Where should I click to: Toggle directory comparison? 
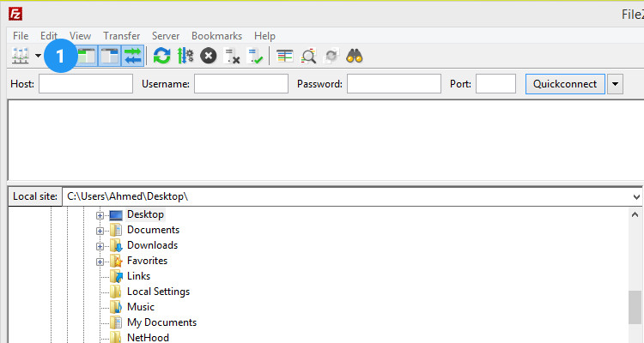tap(308, 56)
